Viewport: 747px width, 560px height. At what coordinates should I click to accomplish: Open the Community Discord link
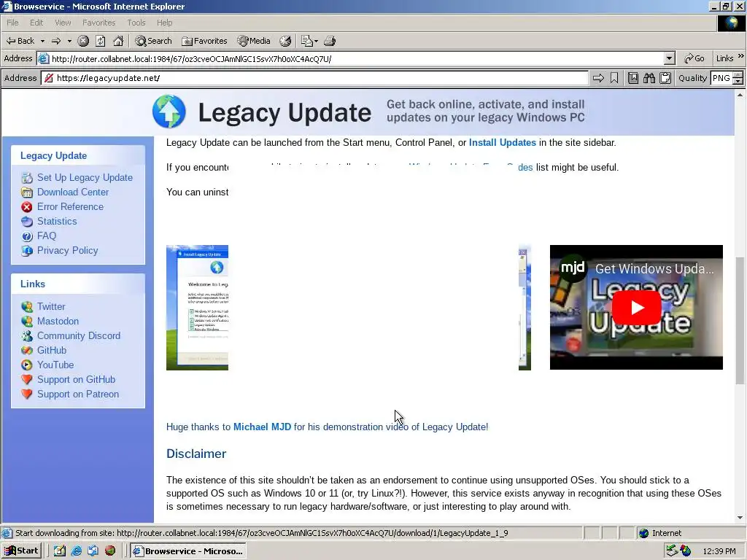click(79, 335)
